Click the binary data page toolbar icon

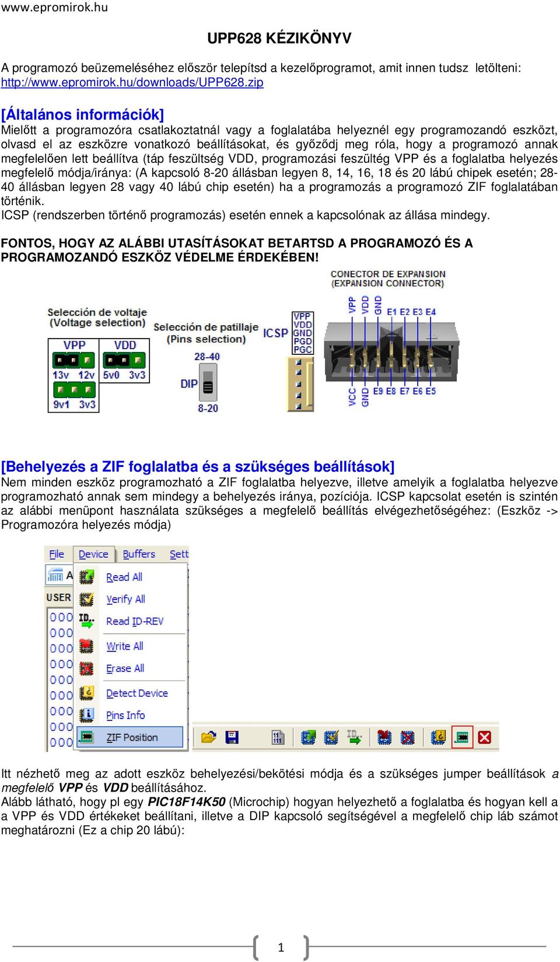pyautogui.click(x=278, y=737)
